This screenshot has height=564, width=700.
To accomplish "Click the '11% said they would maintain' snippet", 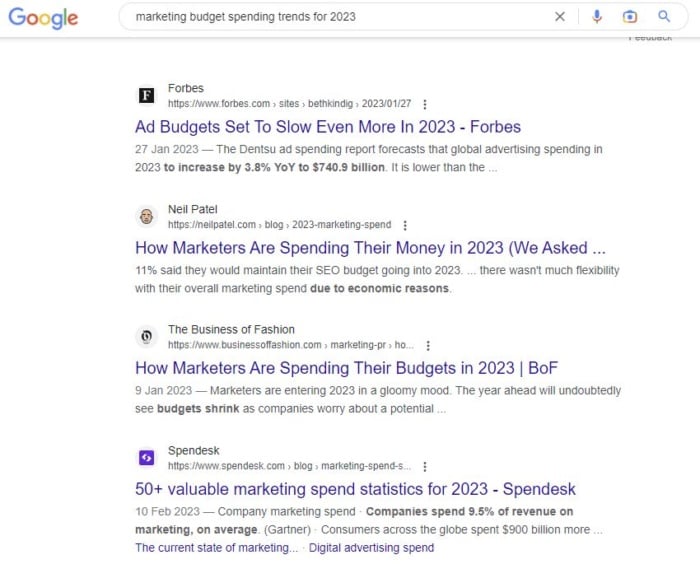I will click(377, 279).
